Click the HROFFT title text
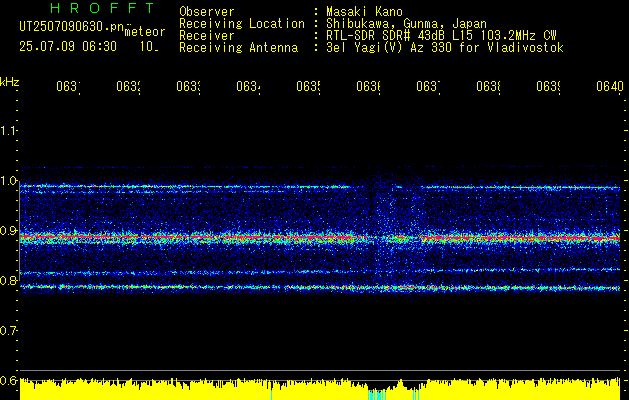 click(102, 8)
